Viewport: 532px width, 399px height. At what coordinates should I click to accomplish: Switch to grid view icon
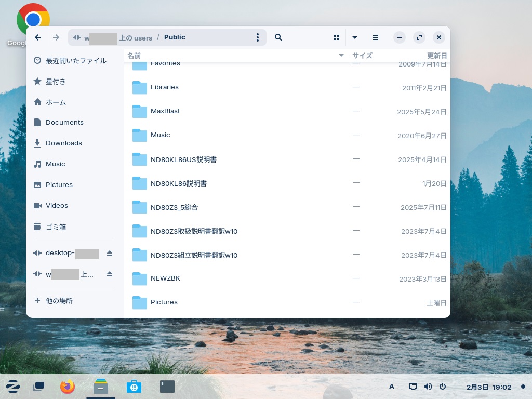[x=337, y=37]
